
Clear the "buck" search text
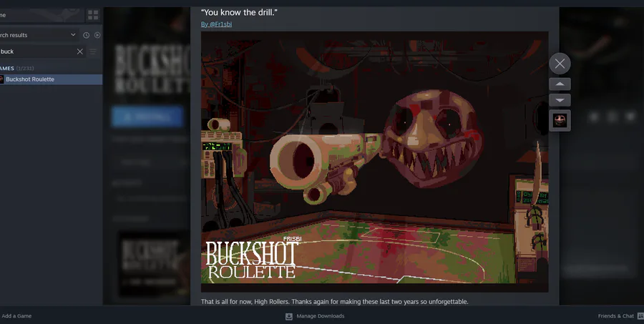pos(80,51)
